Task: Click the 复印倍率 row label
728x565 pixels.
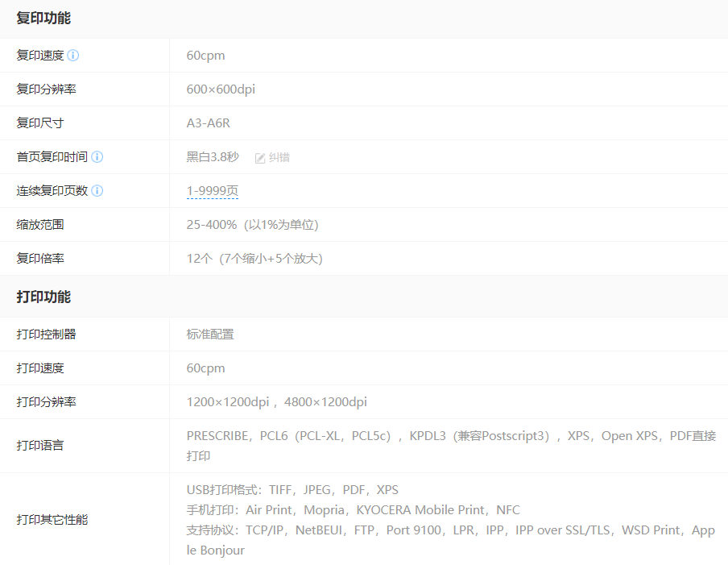Action: (40, 259)
